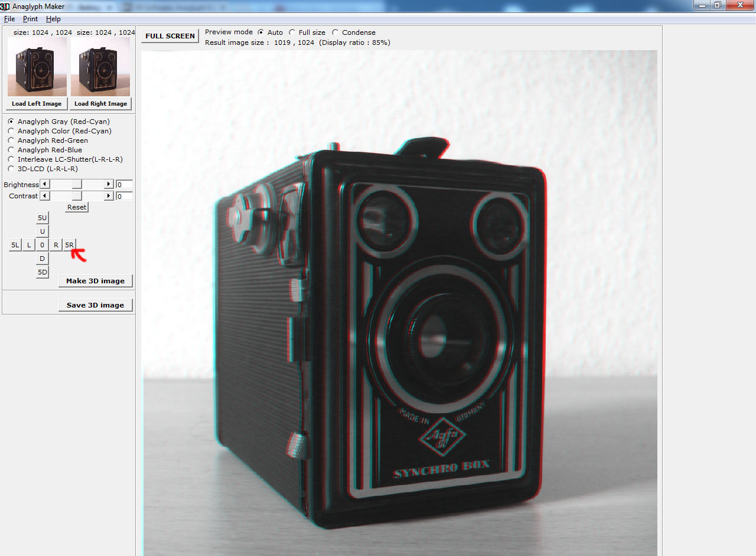Click Make 3D image button
This screenshot has height=556, width=756.
tap(96, 281)
